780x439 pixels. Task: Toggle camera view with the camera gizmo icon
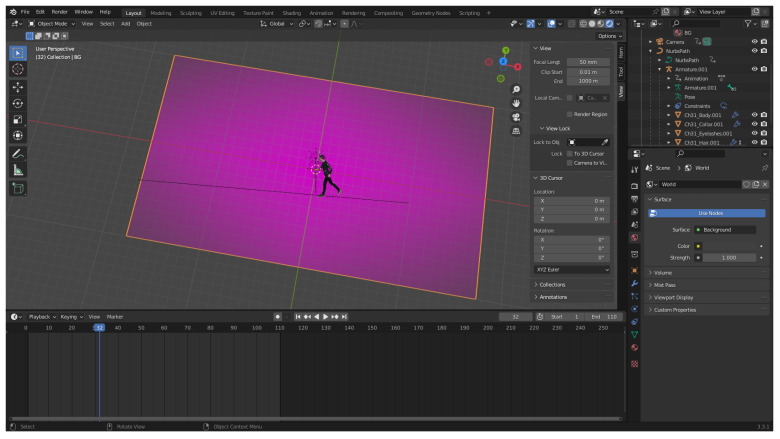(x=516, y=116)
